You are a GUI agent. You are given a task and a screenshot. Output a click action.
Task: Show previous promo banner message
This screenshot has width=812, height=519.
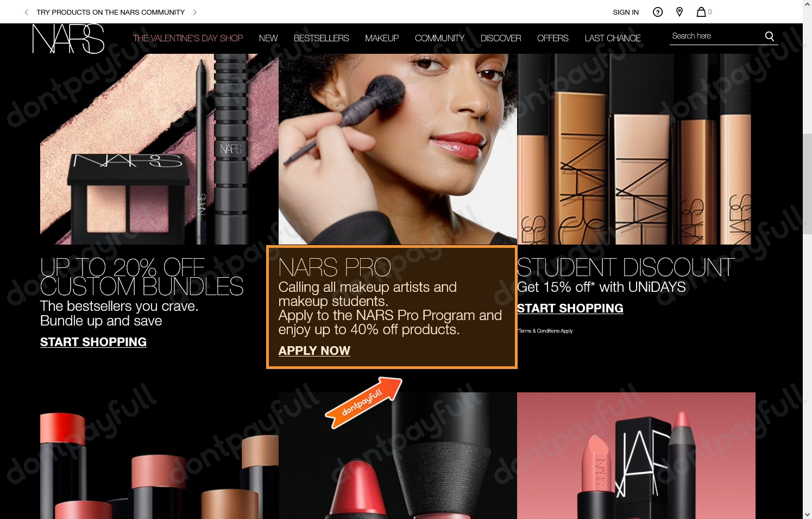[x=27, y=12]
